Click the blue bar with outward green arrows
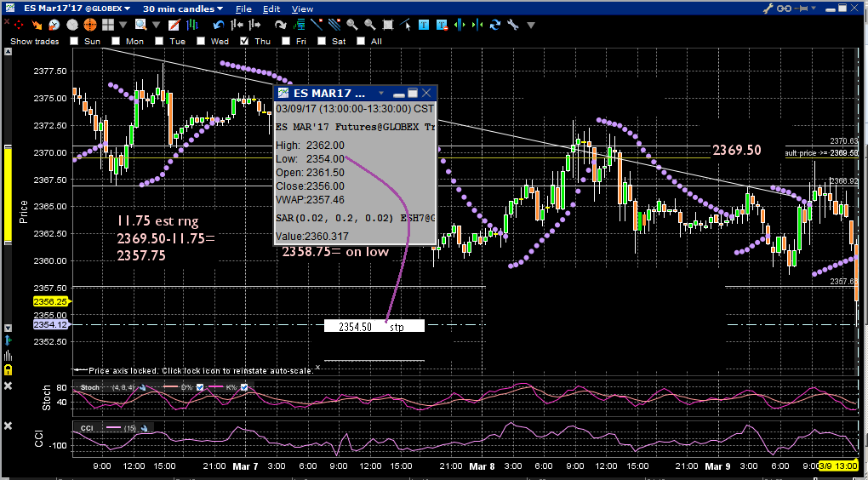 [x=460, y=25]
